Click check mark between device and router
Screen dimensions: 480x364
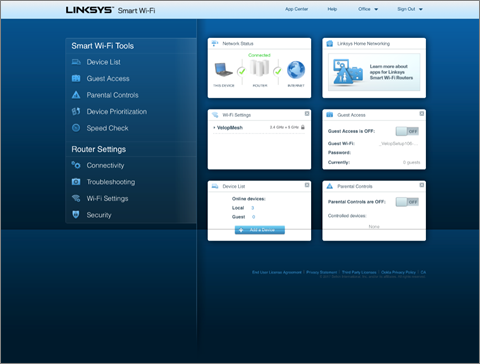click(242, 71)
